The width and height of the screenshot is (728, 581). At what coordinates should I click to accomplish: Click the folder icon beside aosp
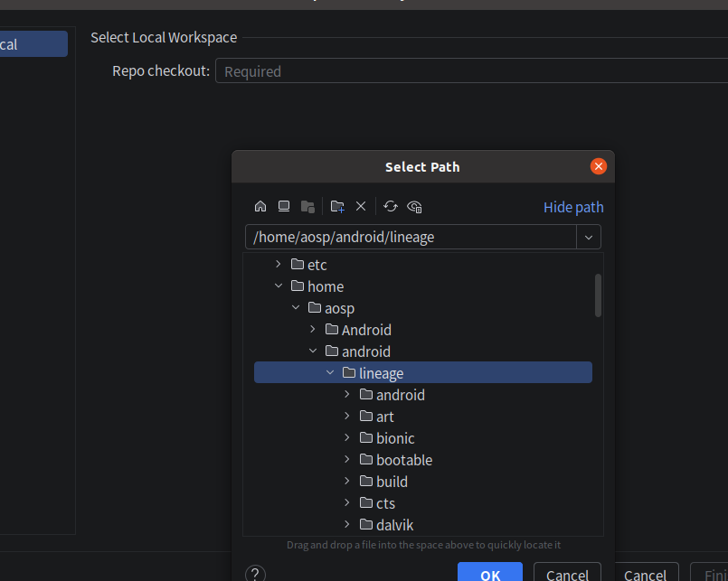click(x=315, y=308)
